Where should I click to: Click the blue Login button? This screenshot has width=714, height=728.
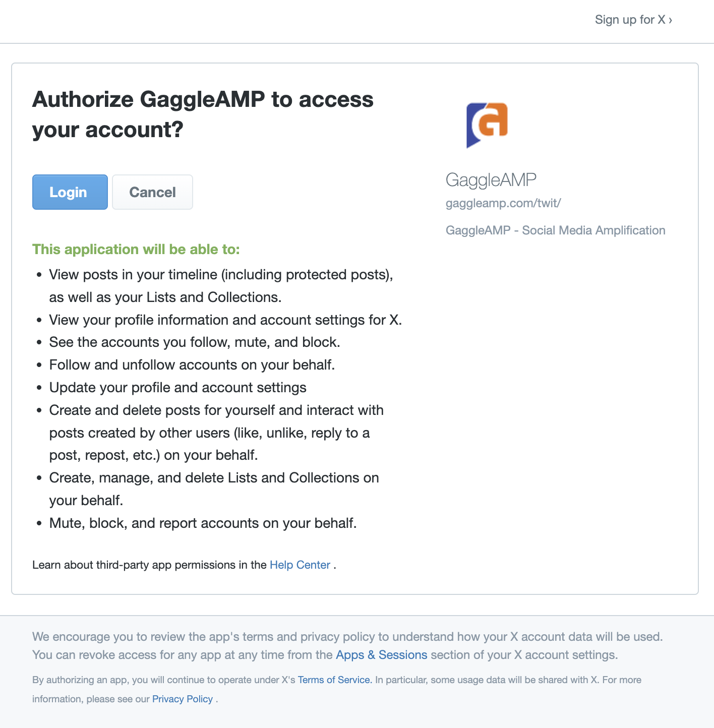click(70, 192)
